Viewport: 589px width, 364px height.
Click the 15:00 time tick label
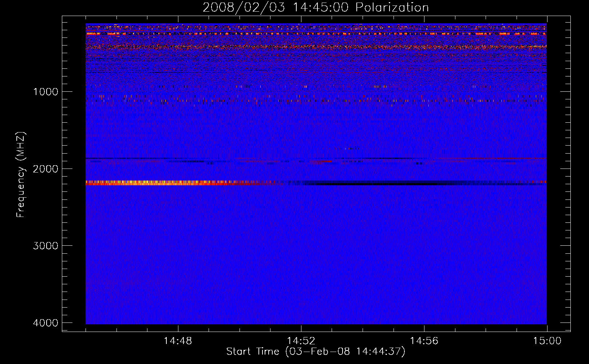click(547, 341)
